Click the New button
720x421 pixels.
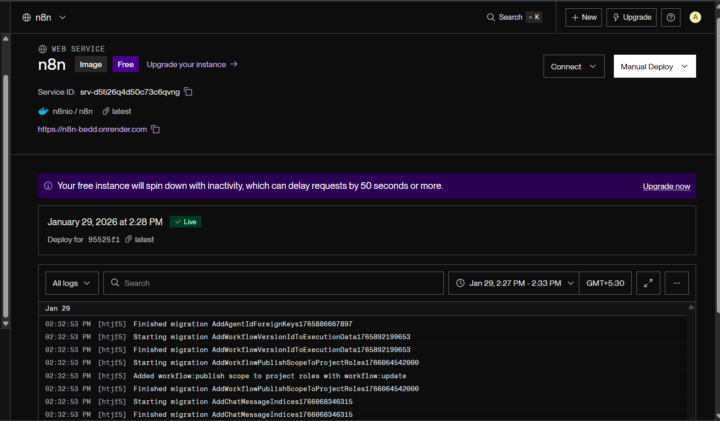click(x=583, y=17)
